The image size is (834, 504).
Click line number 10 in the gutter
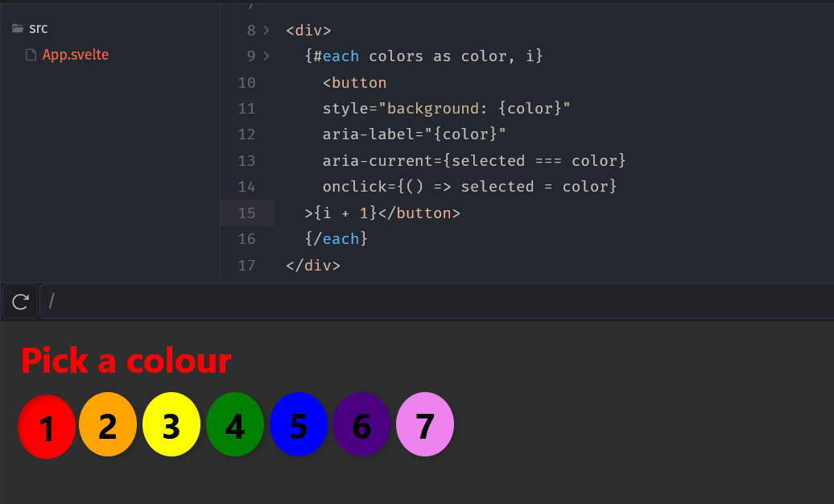click(246, 82)
